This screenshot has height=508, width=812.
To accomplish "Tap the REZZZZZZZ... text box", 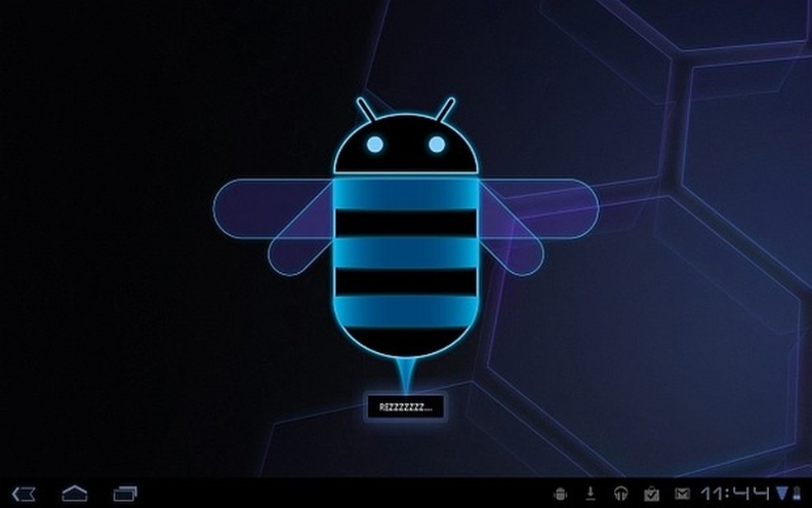I will coord(405,407).
